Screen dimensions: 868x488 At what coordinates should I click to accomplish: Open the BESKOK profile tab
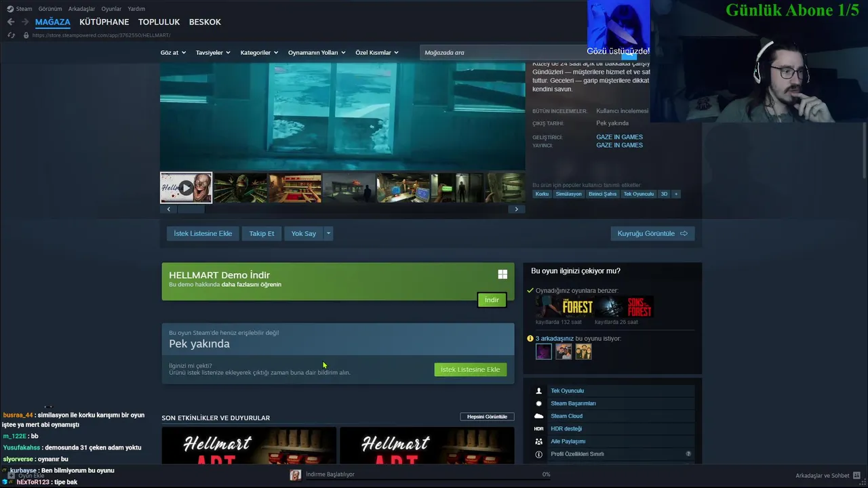click(205, 22)
